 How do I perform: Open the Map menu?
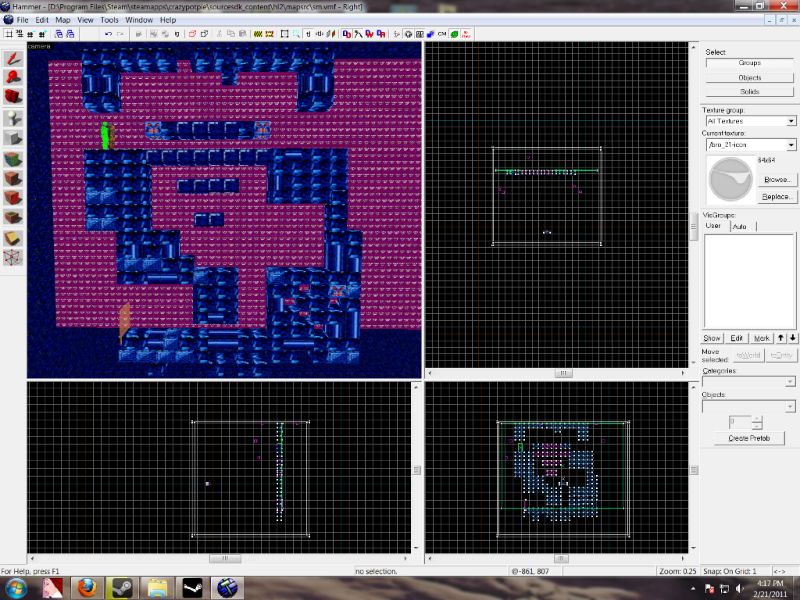point(63,20)
